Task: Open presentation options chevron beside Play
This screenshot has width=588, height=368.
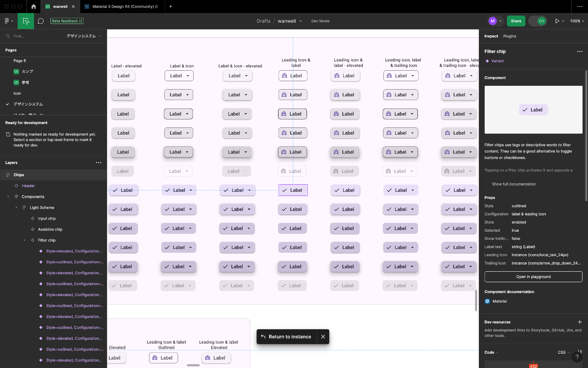Action: click(563, 21)
